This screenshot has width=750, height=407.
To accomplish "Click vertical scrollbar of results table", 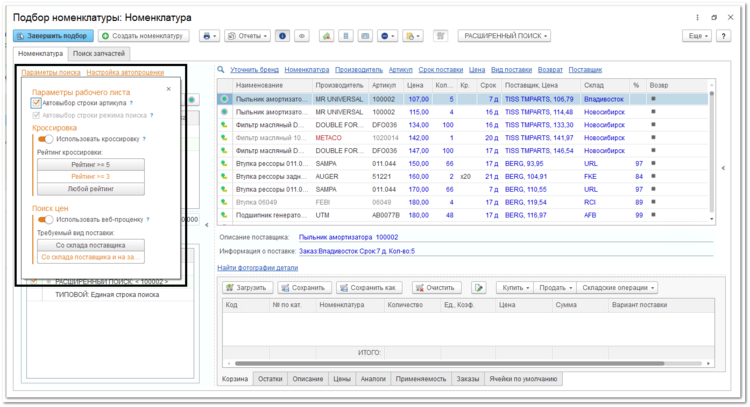I will 712,152.
